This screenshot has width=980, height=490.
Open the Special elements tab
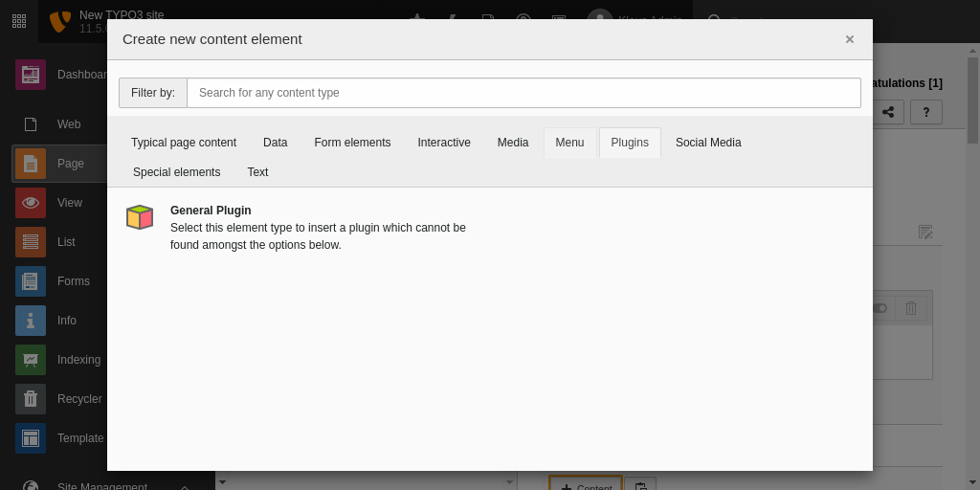pyautogui.click(x=177, y=172)
